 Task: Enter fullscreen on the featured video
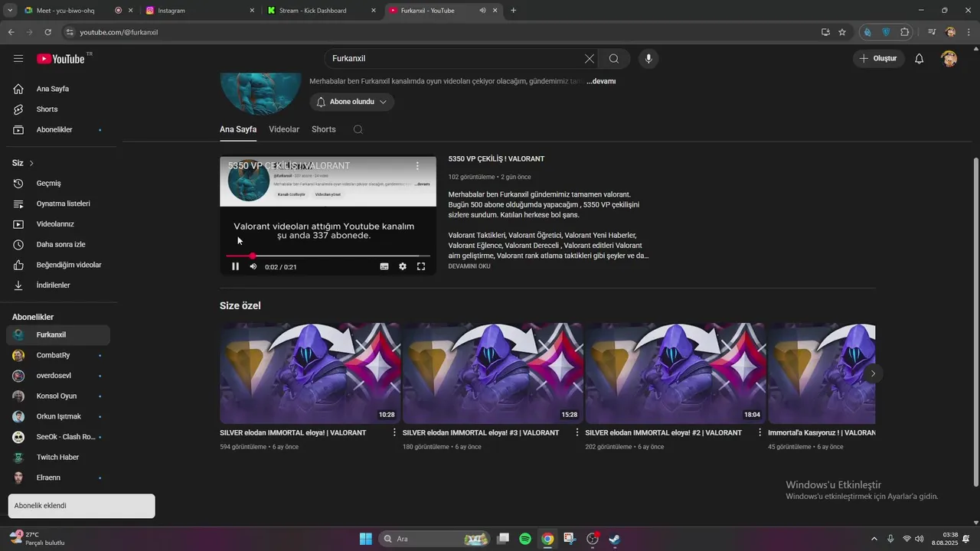coord(421,266)
